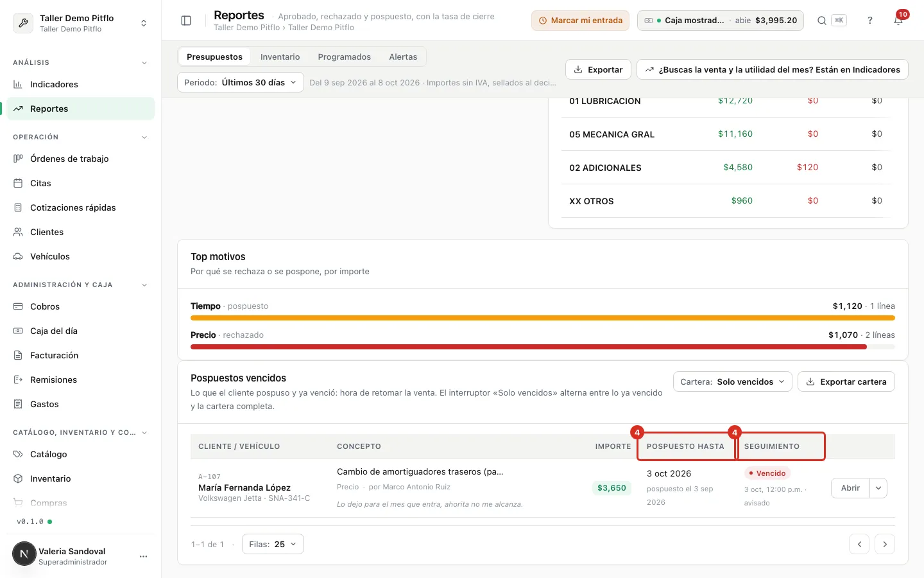Open Catálogo sidebar item
924x578 pixels.
pyautogui.click(x=81, y=454)
